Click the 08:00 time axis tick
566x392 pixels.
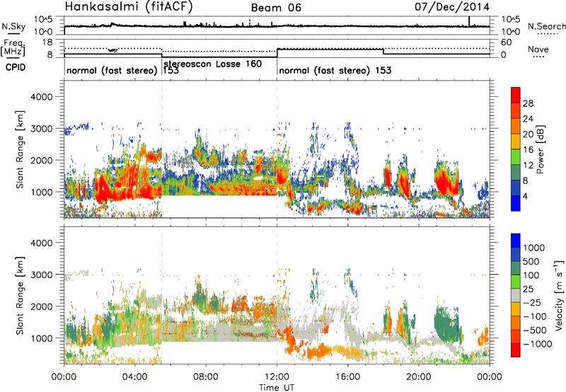click(x=205, y=377)
